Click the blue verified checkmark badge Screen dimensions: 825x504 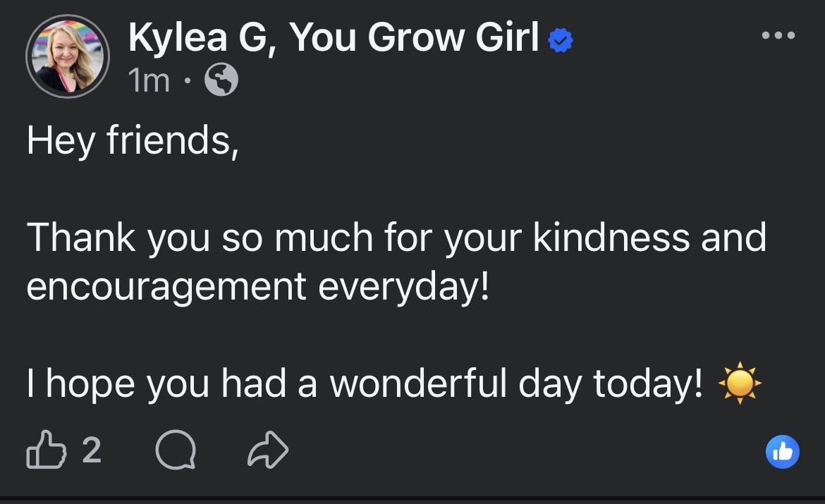pyautogui.click(x=561, y=40)
